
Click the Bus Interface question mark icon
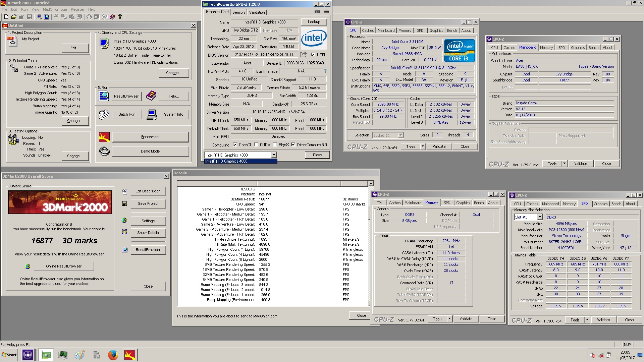tap(325, 71)
